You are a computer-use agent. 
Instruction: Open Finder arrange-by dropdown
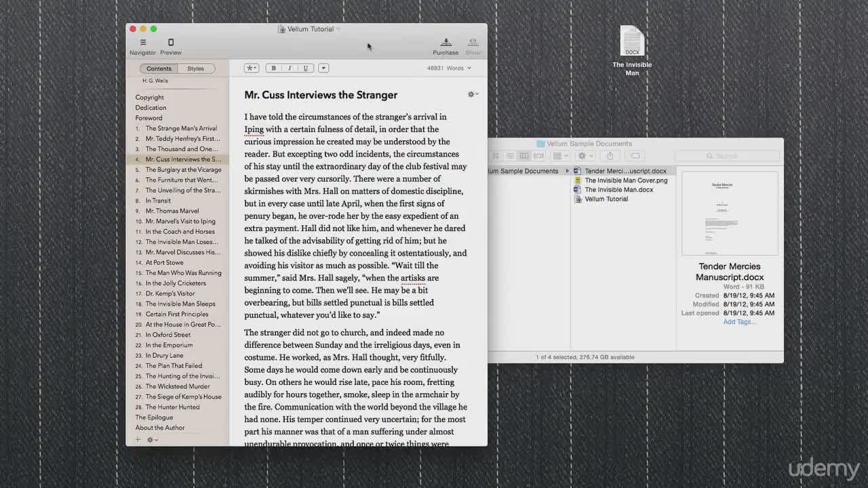(559, 156)
